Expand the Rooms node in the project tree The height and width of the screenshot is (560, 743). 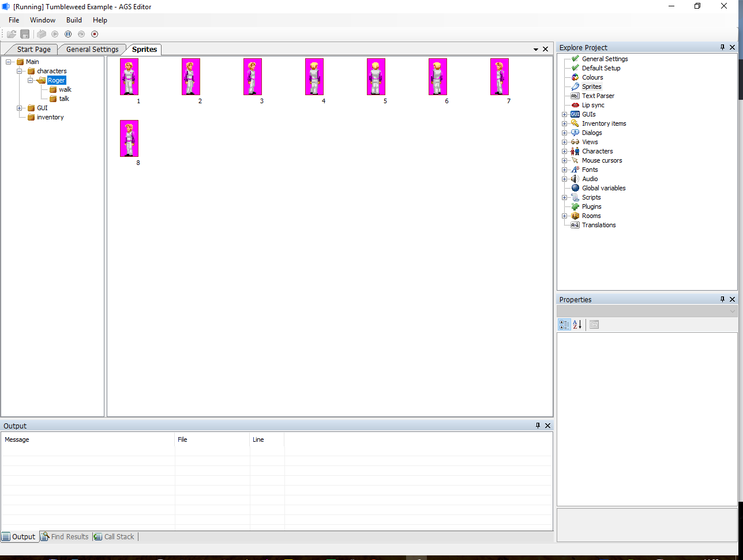[x=565, y=216]
